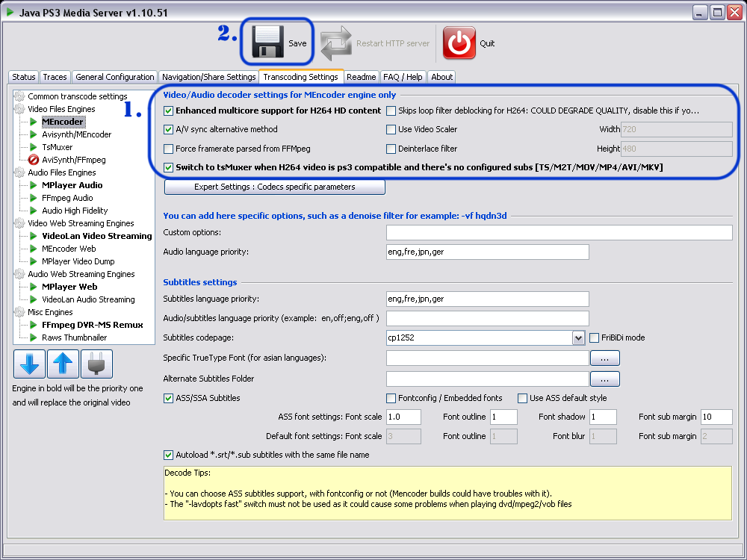This screenshot has width=747, height=560.
Task: Click the ASS Font outline field
Action: (x=503, y=417)
